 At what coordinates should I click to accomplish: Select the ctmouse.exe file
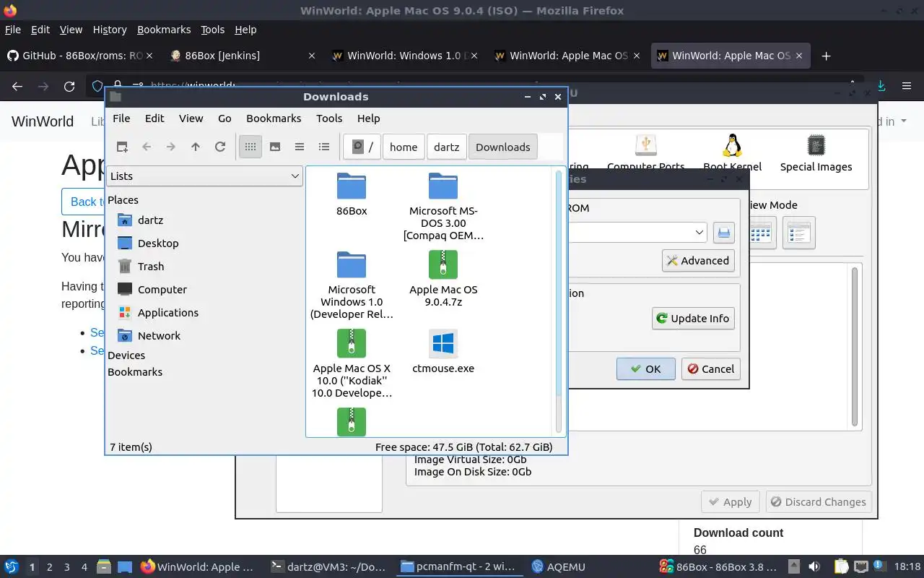pos(443,351)
